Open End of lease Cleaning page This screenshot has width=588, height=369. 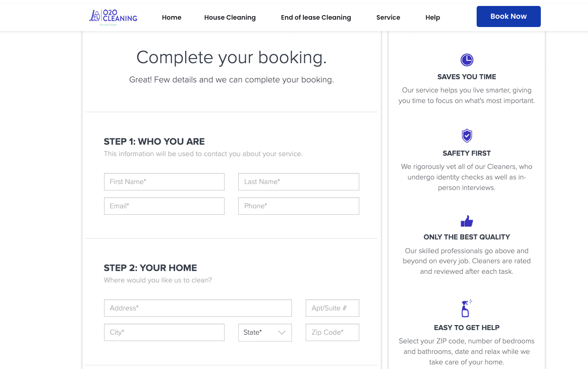[316, 17]
